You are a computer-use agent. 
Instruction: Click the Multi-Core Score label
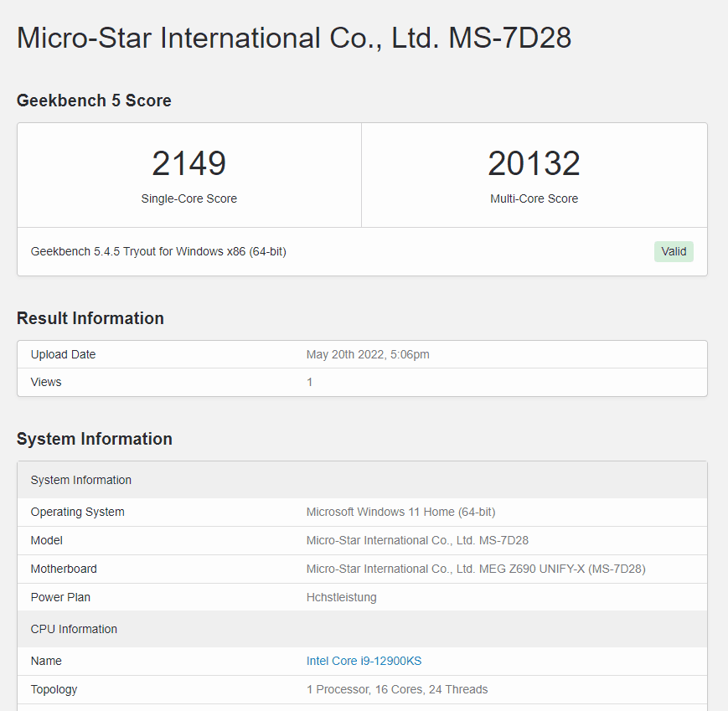tap(534, 198)
